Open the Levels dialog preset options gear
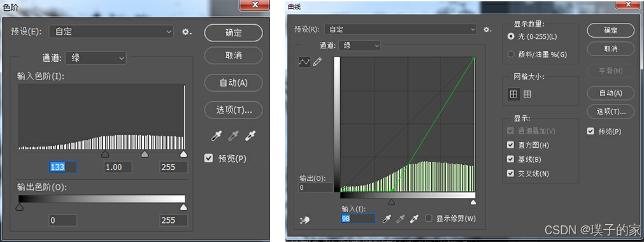The image size is (644, 242). point(187,32)
